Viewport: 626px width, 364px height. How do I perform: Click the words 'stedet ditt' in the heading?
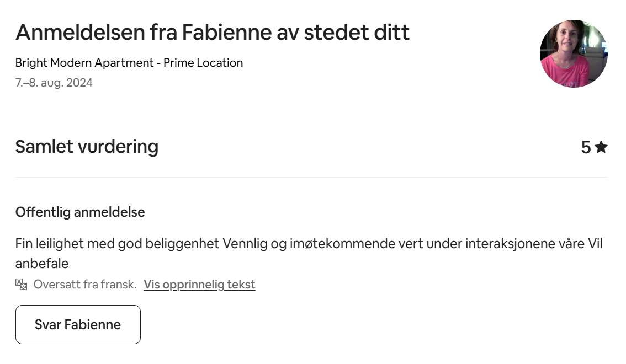click(x=357, y=33)
